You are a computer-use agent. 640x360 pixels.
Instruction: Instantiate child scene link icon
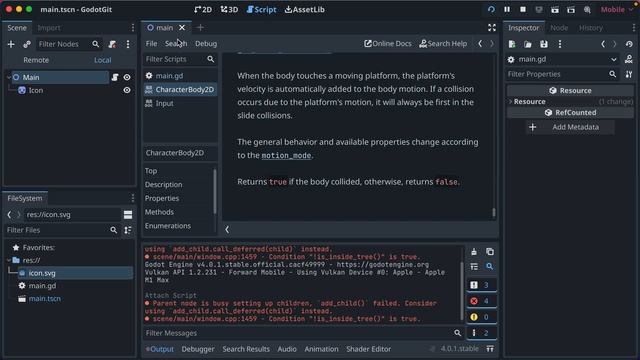27,44
